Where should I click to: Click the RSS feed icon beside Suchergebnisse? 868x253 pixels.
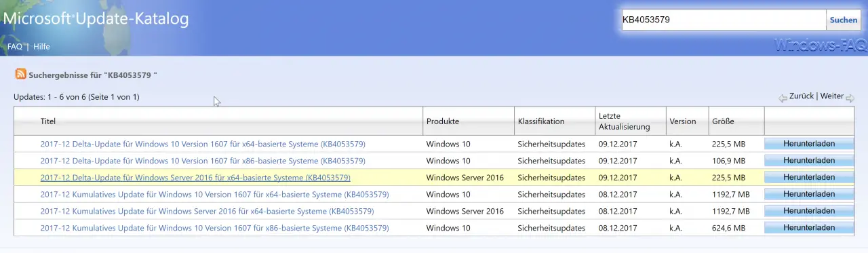pyautogui.click(x=21, y=74)
